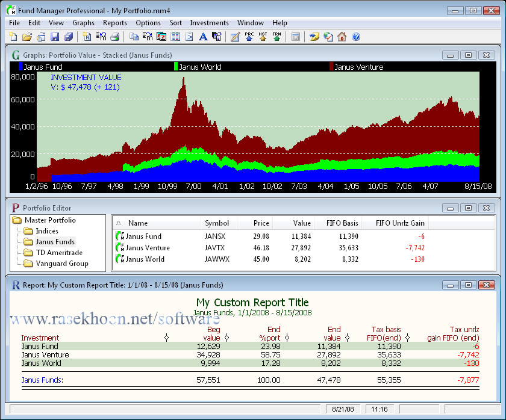Screen dimensions: 506x420
Task: Open the Investments menu
Action: click(x=209, y=23)
